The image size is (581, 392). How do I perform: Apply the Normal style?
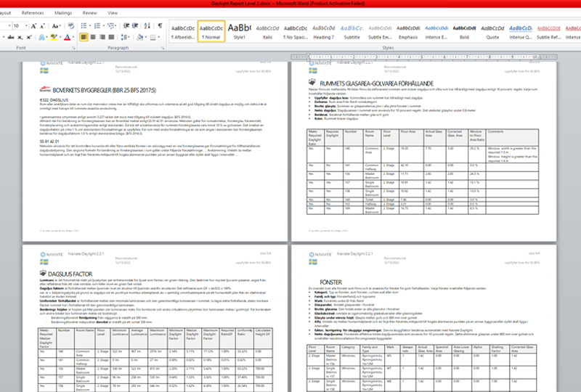click(x=211, y=31)
